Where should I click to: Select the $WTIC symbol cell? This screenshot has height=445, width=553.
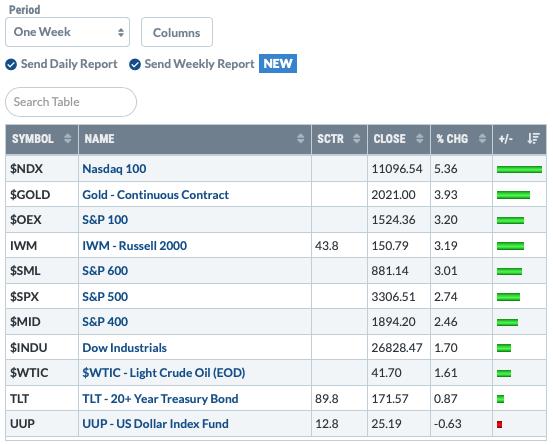tap(42, 373)
